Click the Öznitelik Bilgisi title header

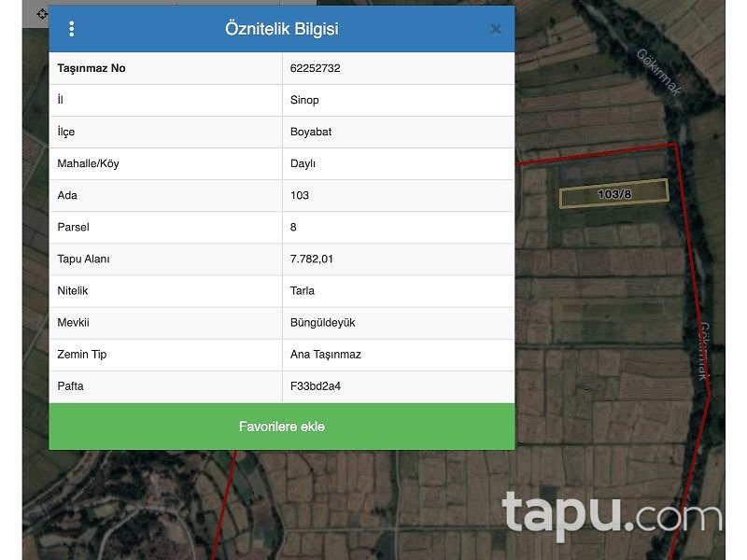(x=281, y=29)
